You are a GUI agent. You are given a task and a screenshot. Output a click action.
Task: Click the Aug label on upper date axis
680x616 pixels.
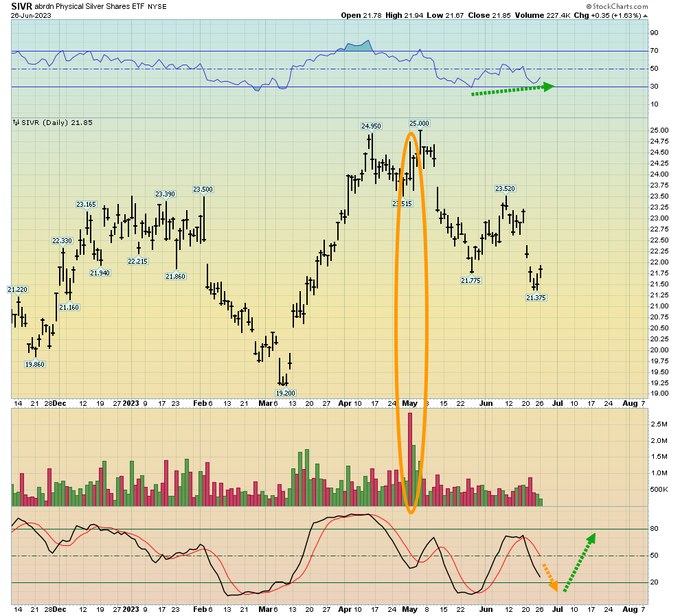pyautogui.click(x=630, y=403)
